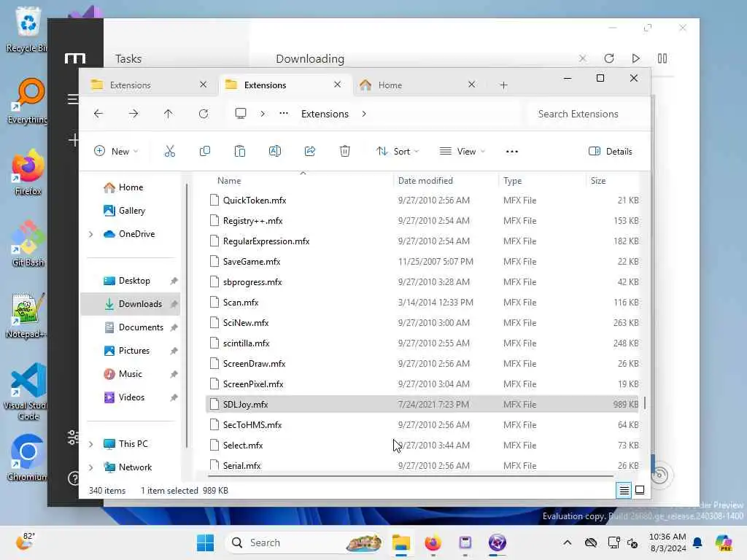
Task: Show hidden path segments ellipsis in address bar
Action: point(284,113)
